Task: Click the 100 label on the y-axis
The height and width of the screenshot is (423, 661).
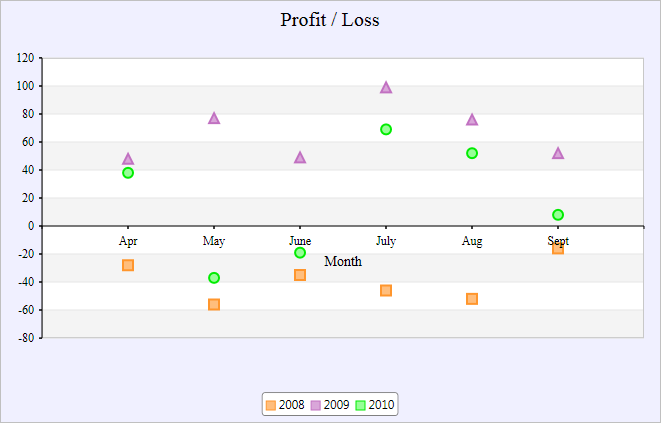Action: 23,86
